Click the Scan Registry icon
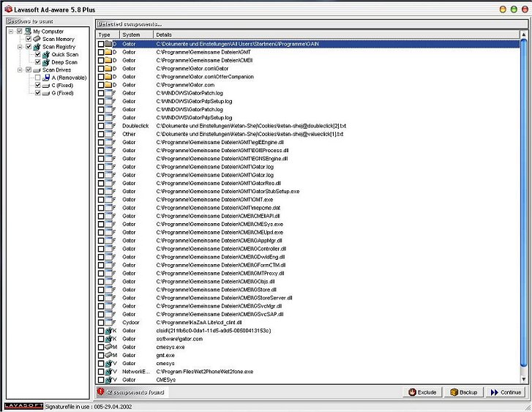 pos(37,47)
